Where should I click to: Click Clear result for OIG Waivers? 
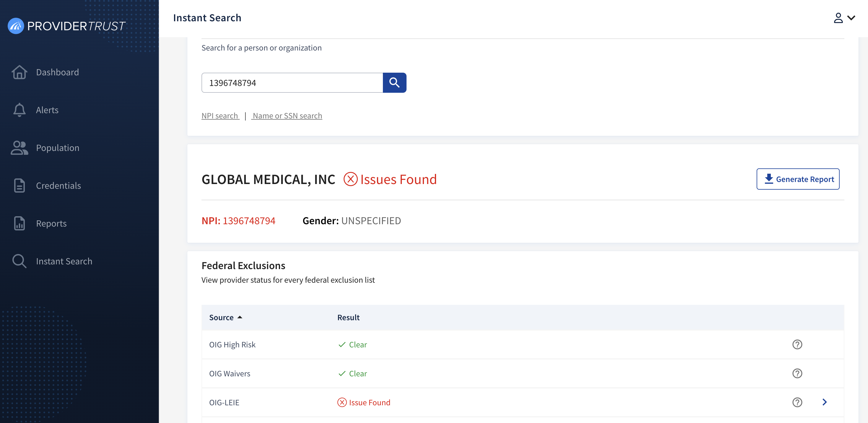tap(358, 373)
